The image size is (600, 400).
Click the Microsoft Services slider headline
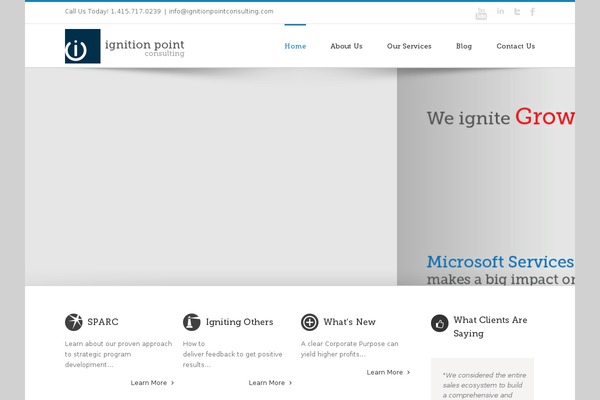point(501,262)
